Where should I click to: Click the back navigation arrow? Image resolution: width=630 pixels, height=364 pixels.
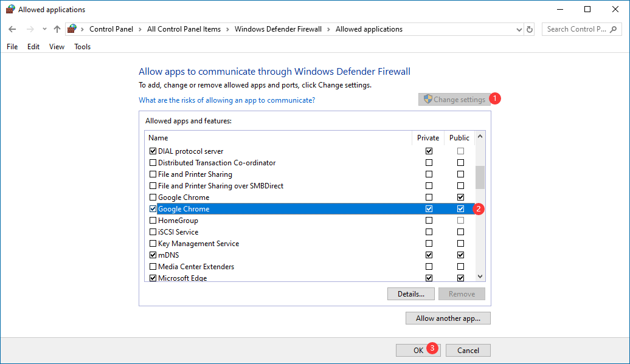(x=12, y=29)
